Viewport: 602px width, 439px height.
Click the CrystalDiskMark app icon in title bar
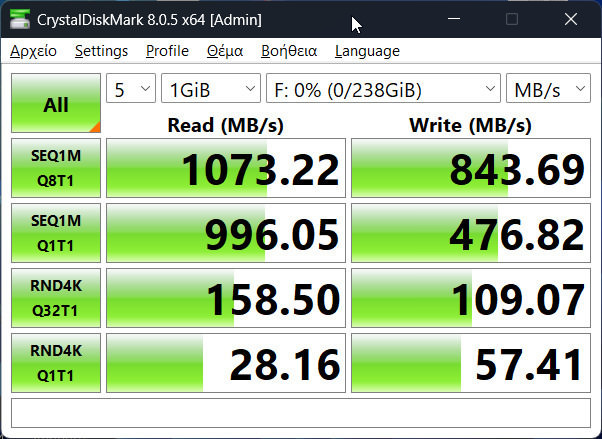19,19
